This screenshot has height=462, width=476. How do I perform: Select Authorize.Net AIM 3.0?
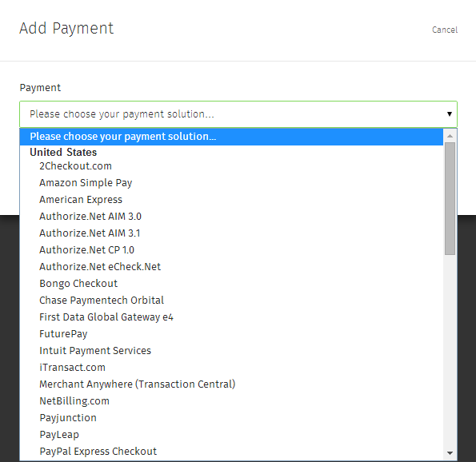point(231,217)
